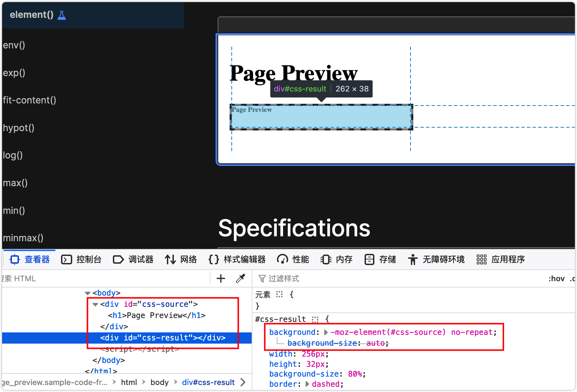577x392 pixels.
Task: Click the border value dashed
Action: pos(326,384)
